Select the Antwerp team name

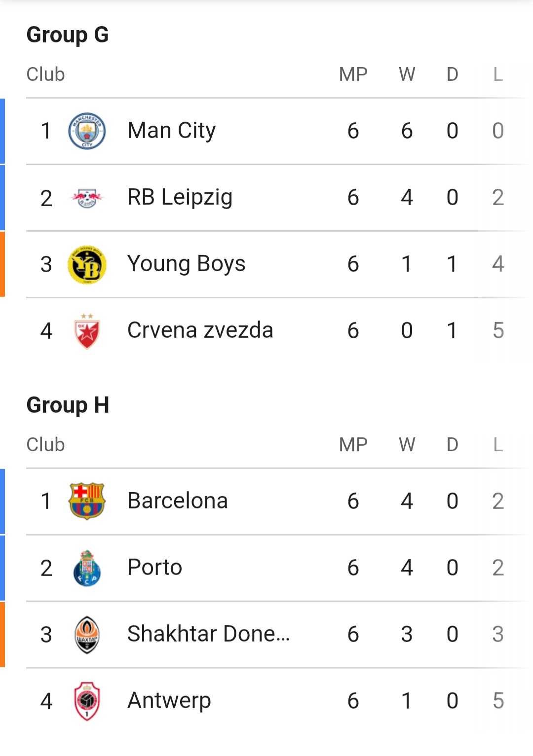tap(169, 701)
